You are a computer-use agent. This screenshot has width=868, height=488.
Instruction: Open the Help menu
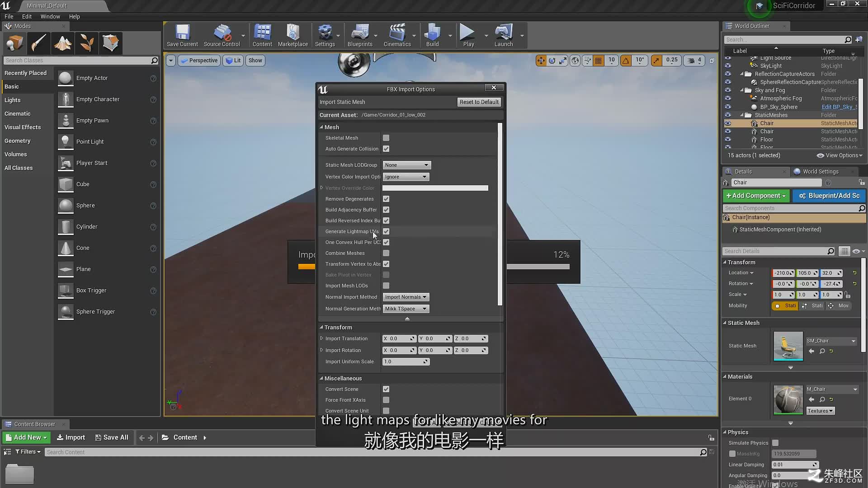point(74,16)
